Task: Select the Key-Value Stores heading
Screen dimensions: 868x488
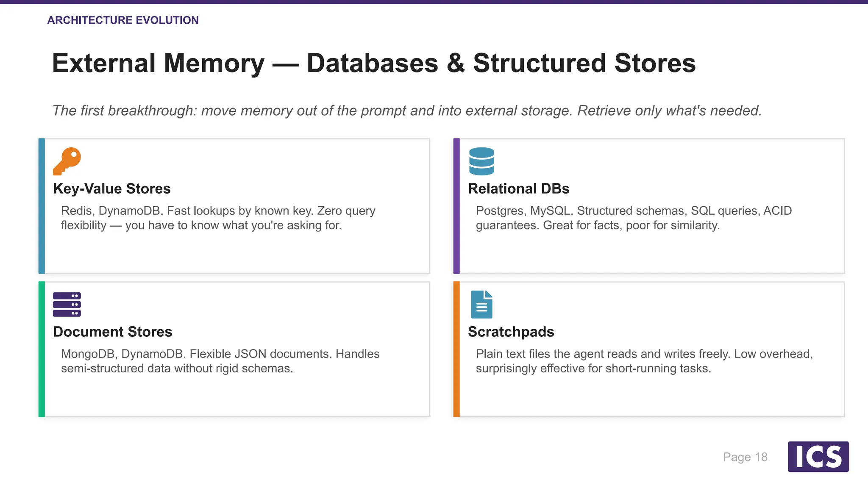Action: coord(112,189)
